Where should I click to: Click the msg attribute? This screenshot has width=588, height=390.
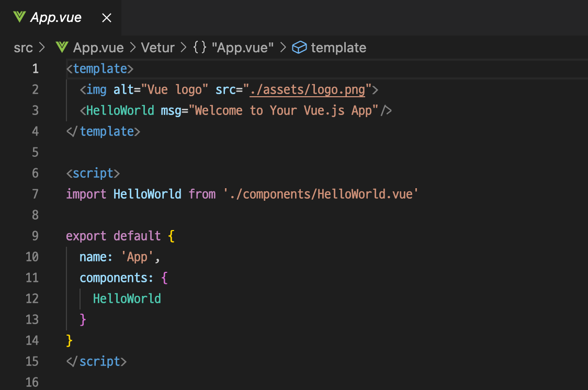(171, 111)
